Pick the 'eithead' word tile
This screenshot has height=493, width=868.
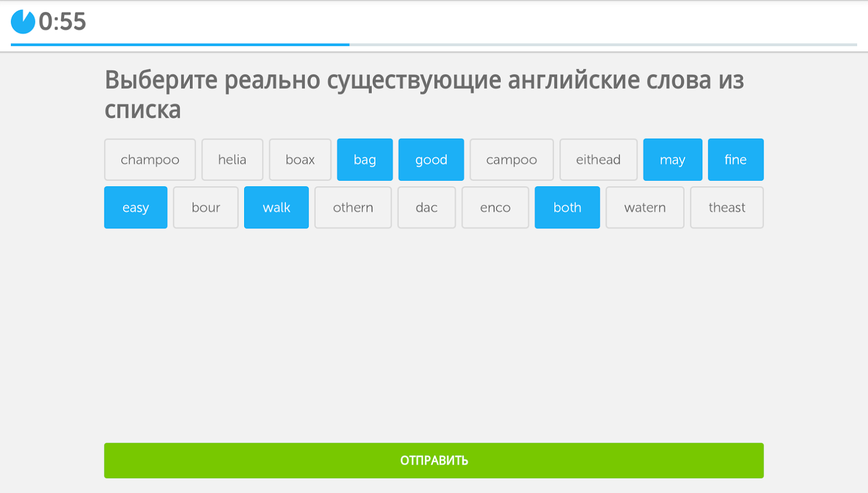pos(598,159)
